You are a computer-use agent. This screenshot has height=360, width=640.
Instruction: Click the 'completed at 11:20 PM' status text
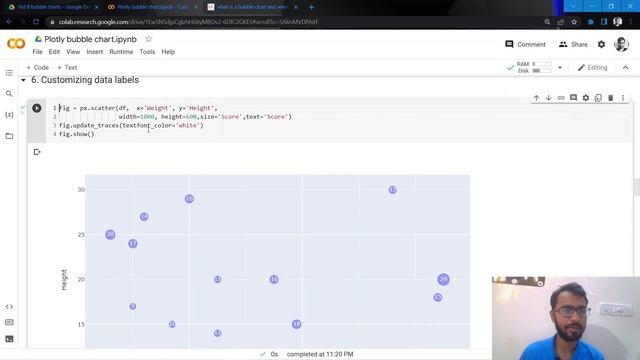(320, 354)
